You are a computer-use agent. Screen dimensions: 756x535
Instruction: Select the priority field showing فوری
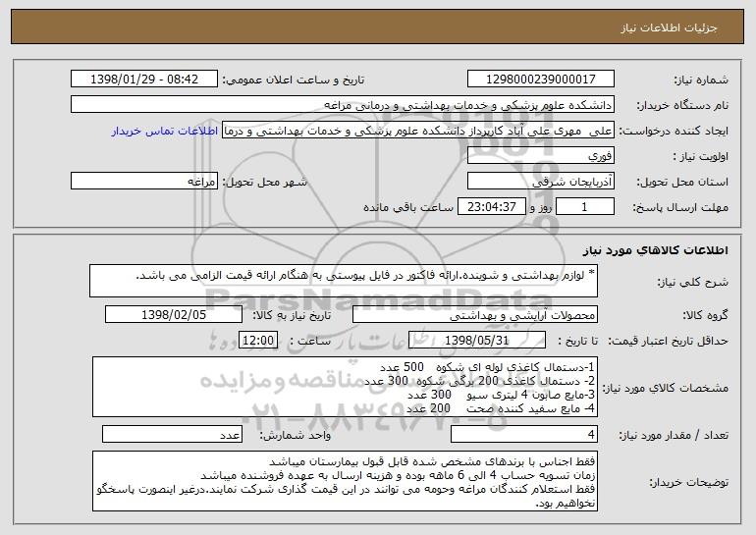pyautogui.click(x=540, y=156)
